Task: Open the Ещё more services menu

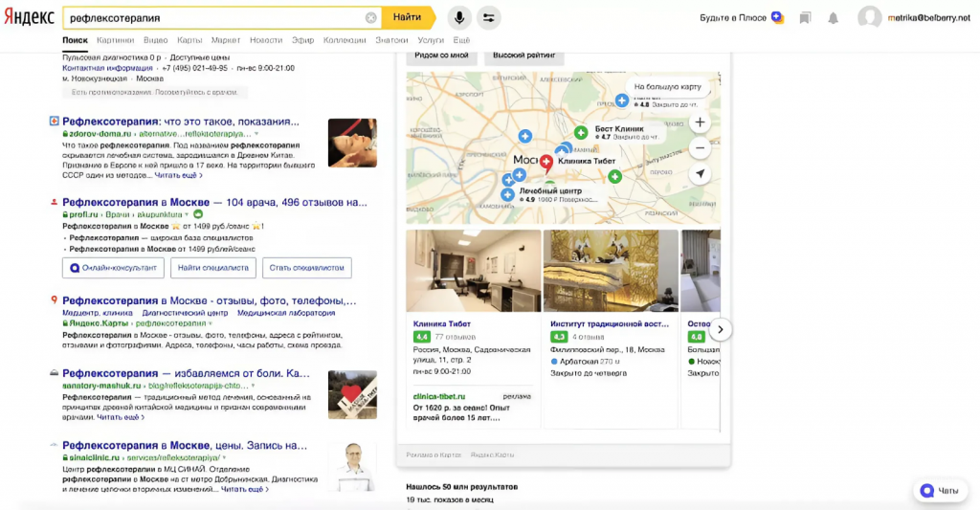Action: 461,40
